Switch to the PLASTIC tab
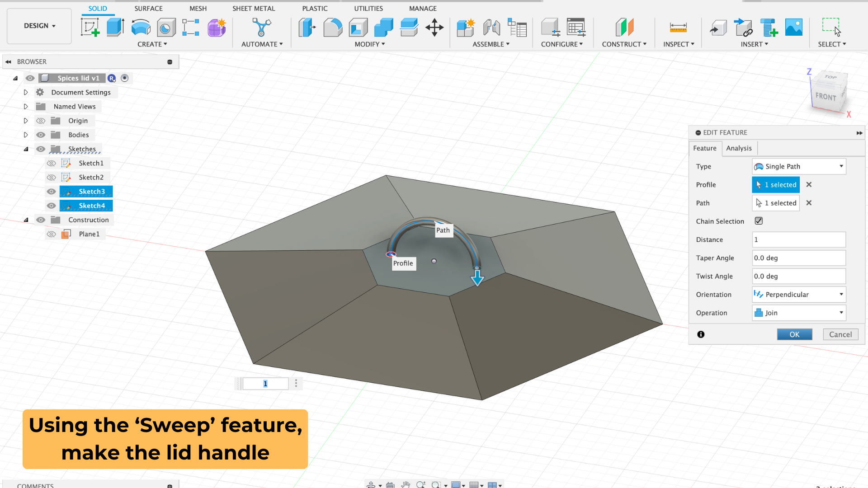868x488 pixels. pos(315,8)
